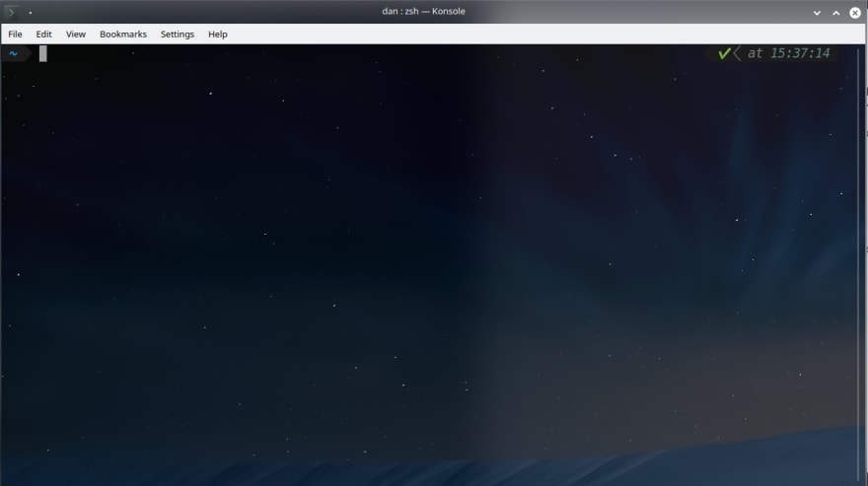
Task: Maximize the Konsole window
Action: 835,12
